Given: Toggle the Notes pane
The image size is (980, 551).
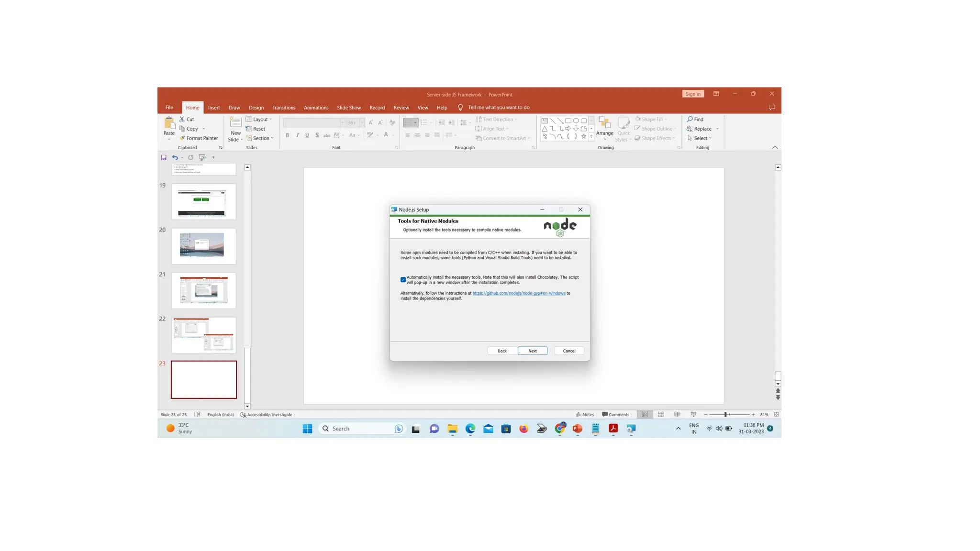Looking at the screenshot, I should tap(585, 415).
